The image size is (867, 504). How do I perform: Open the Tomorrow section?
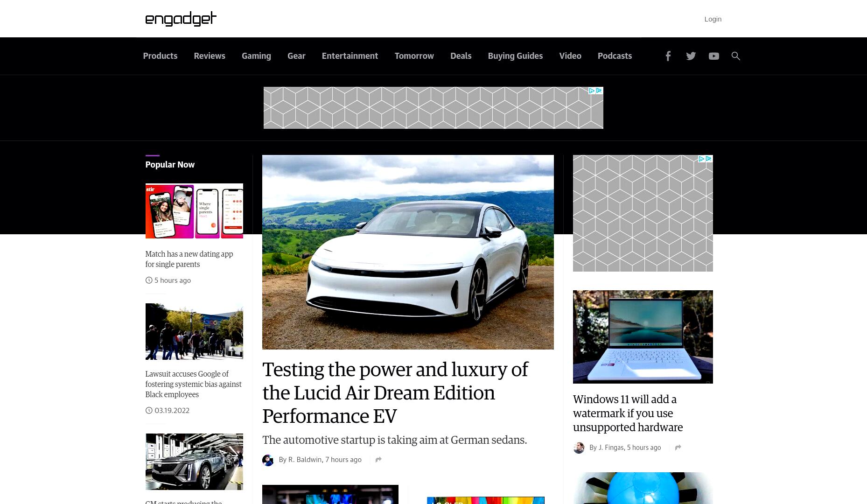(x=414, y=56)
